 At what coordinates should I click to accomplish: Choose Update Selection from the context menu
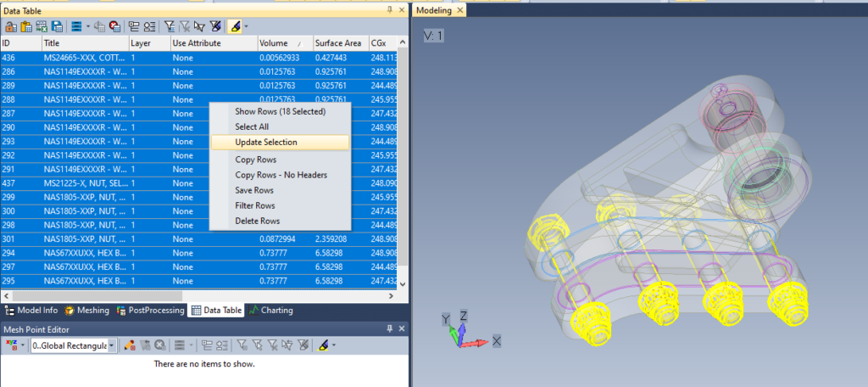point(266,142)
